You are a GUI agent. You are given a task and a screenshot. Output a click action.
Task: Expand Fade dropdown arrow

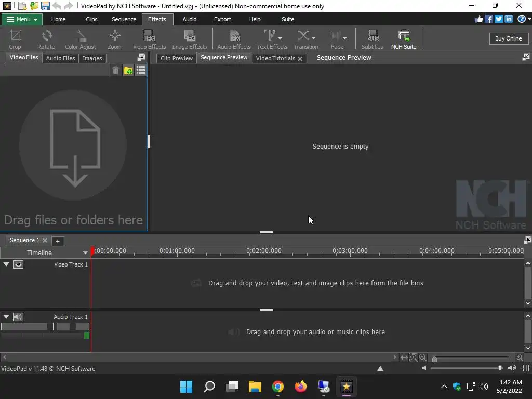pos(345,38)
